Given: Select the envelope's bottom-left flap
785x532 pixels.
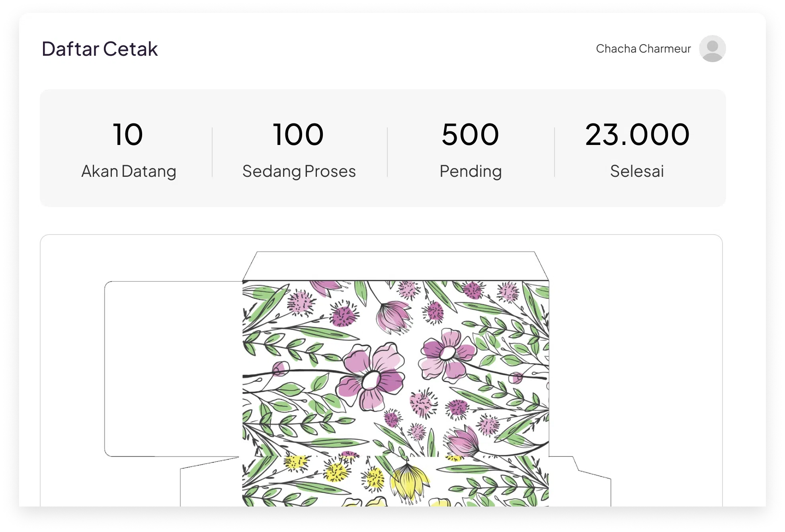Looking at the screenshot, I should [211, 484].
